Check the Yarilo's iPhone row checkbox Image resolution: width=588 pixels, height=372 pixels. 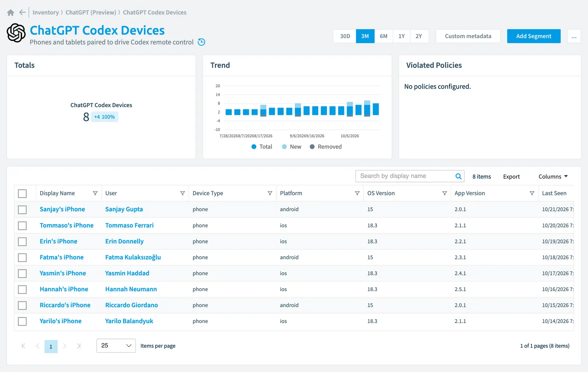click(x=22, y=321)
